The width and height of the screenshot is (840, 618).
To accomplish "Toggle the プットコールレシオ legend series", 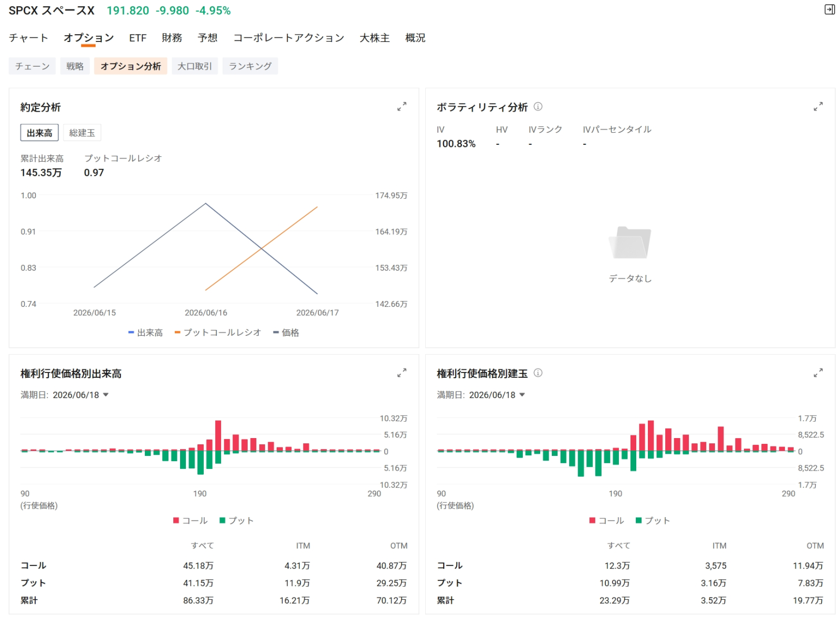I will coord(218,333).
